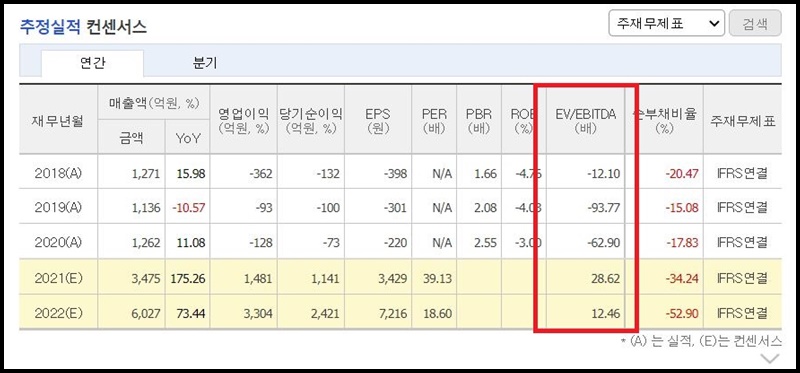Click operating profit value -93
This screenshot has width=800, height=373.
click(x=264, y=208)
